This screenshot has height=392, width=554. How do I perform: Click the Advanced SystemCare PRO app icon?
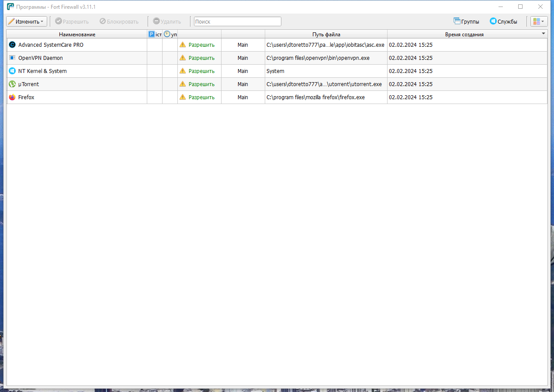12,45
